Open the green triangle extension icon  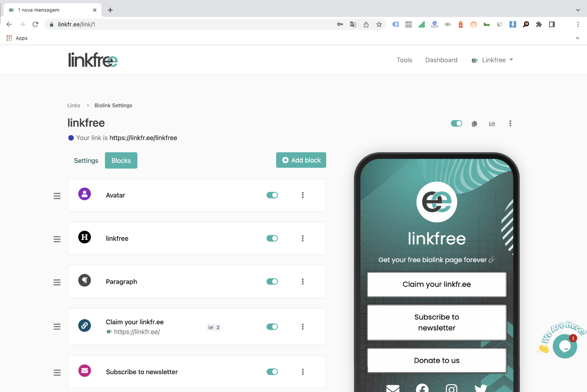click(422, 25)
